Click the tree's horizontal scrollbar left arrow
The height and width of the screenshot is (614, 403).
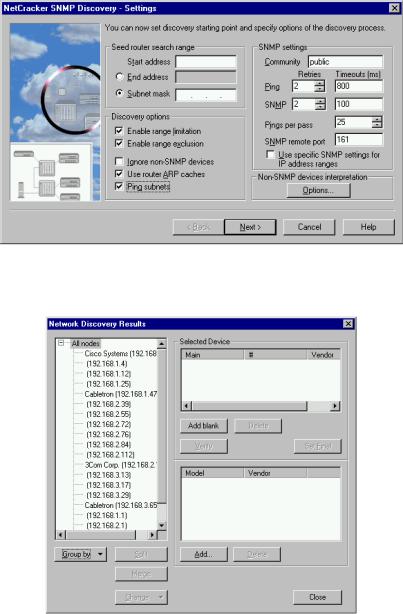tap(61, 535)
